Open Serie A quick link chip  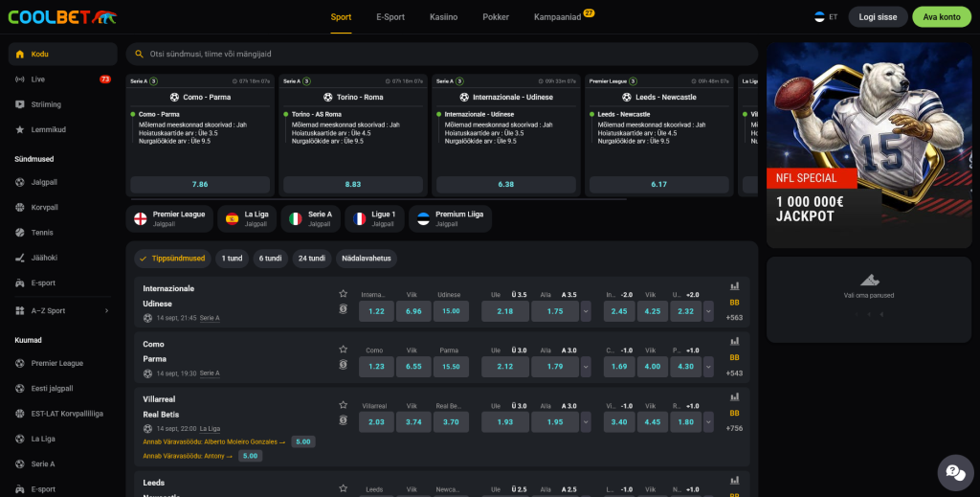[311, 218]
